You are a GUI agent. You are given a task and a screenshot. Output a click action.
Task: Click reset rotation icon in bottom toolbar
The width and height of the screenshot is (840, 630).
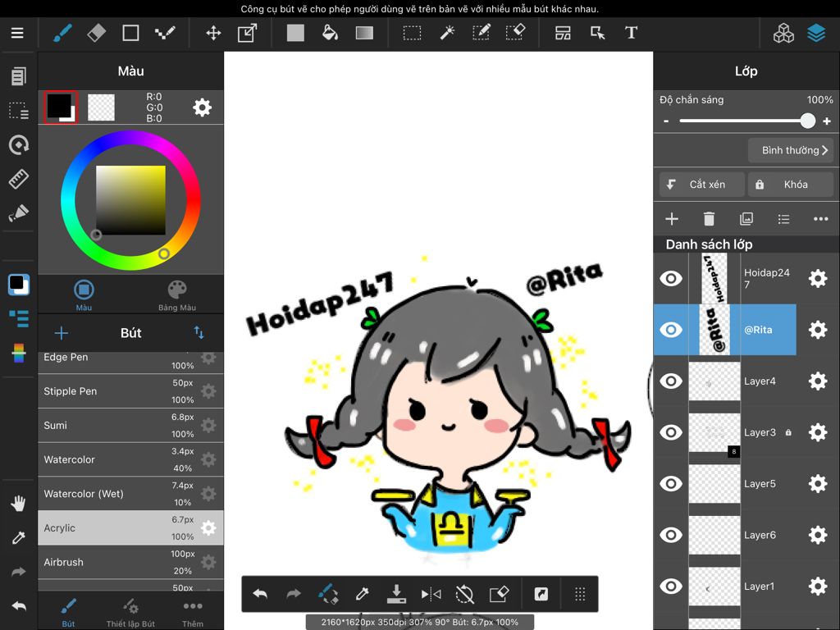point(464,594)
